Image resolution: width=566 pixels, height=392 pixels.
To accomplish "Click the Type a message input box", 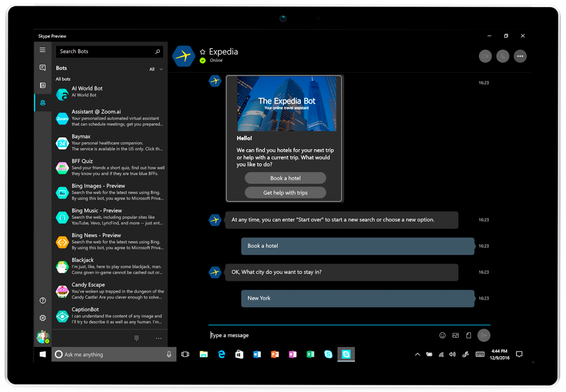I will point(323,335).
